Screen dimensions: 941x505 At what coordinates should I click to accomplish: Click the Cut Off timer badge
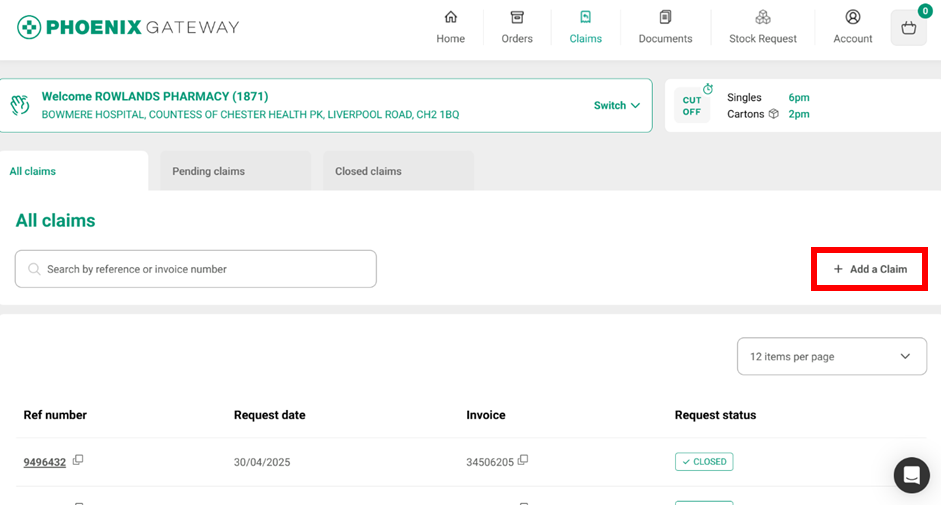tap(692, 105)
